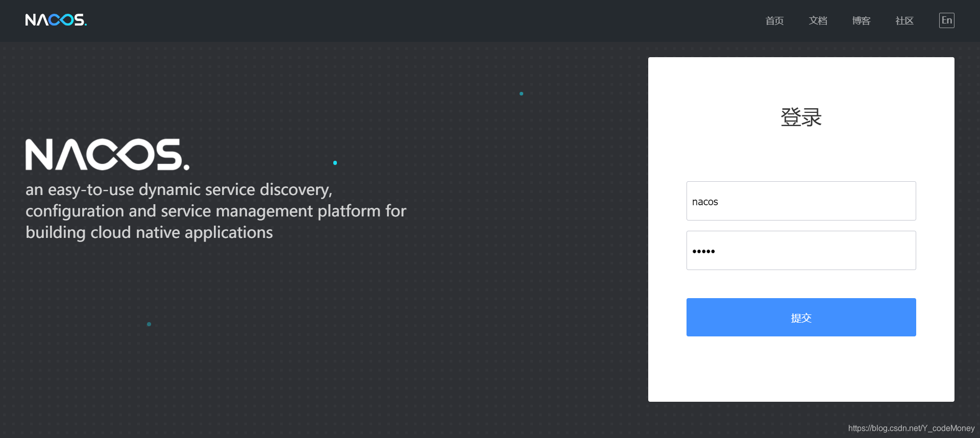This screenshot has width=980, height=438.
Task: Submit login with the 提交 button
Action: click(x=801, y=318)
